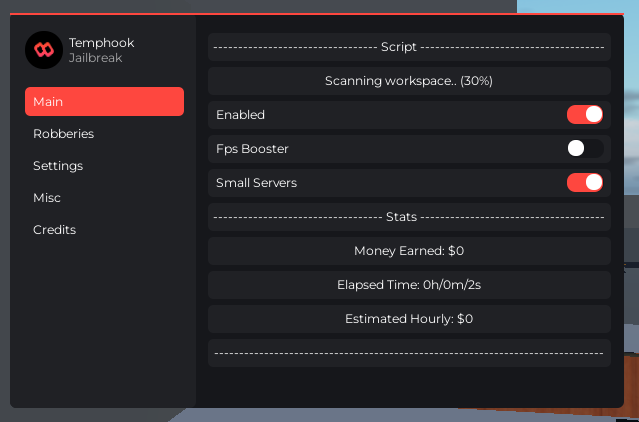Click the Temphook title text
Screen dimensions: 639x422
coord(101,43)
